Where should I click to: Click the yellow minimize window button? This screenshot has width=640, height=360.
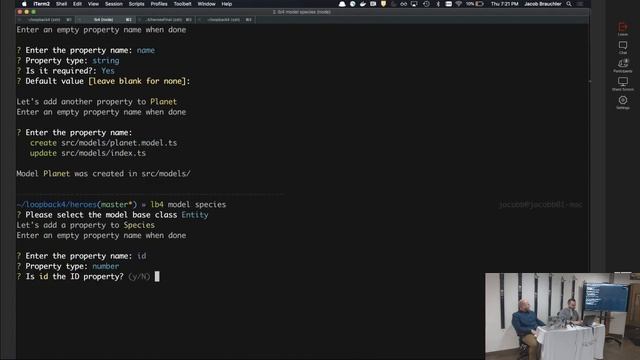[27, 12]
